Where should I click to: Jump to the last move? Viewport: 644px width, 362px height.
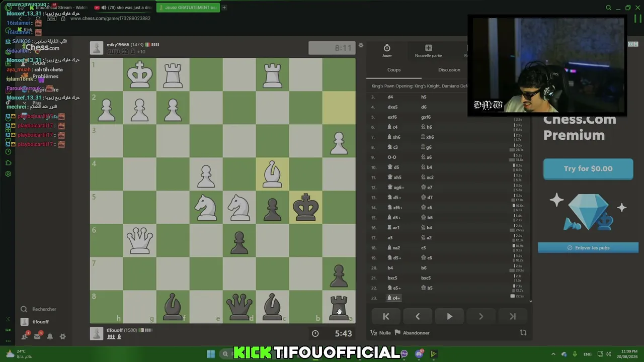[x=513, y=317]
